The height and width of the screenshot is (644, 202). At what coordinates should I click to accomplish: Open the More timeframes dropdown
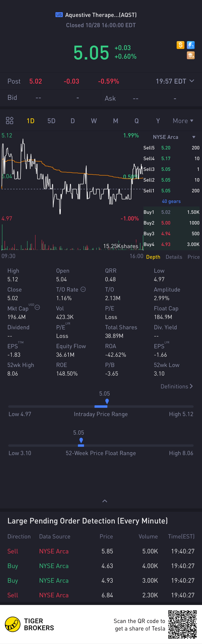tap(183, 121)
